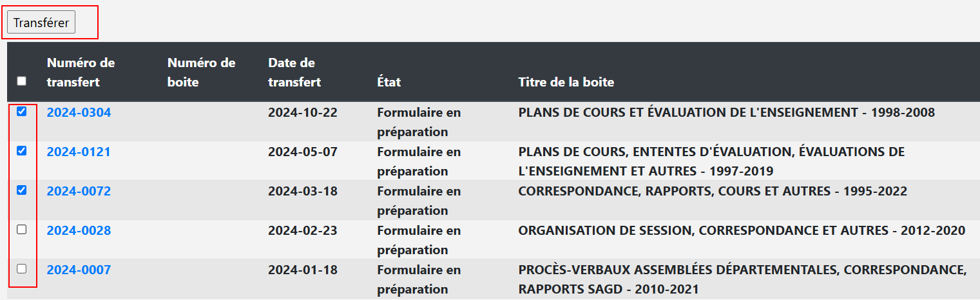Uncheck the checkbox for transfer 2024-0304
Screen dimensions: 980x300
click(22, 112)
